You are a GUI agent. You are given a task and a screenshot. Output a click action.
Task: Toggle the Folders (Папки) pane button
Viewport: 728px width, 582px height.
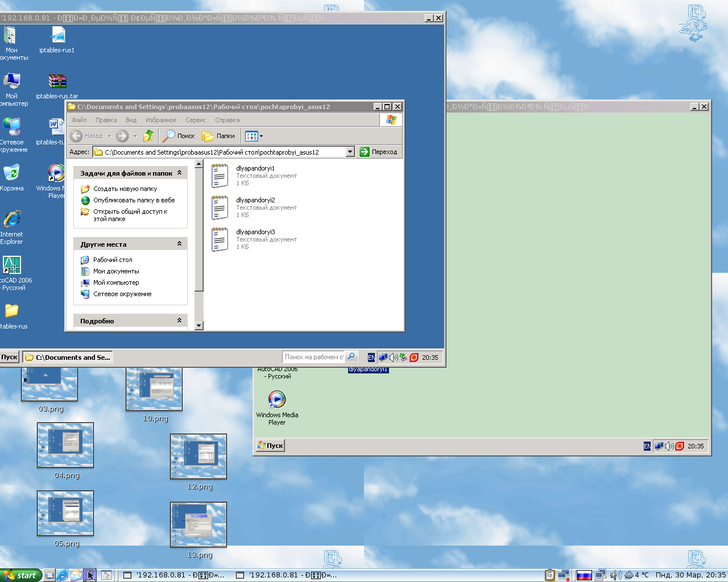click(219, 136)
